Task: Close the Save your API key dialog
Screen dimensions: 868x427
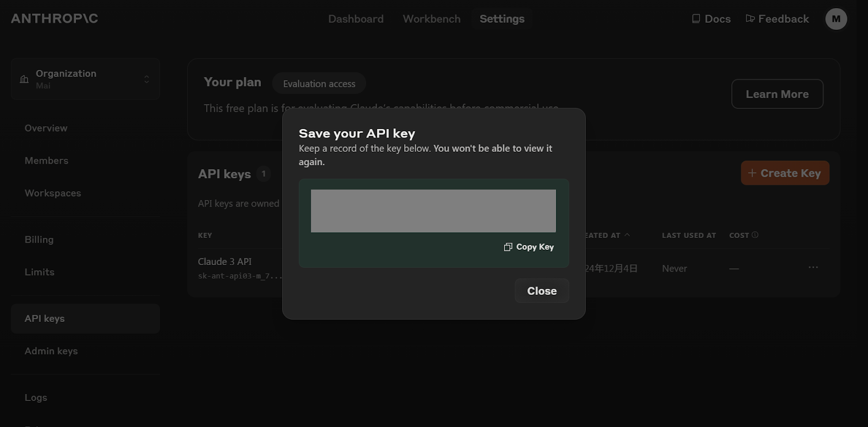Action: tap(541, 291)
